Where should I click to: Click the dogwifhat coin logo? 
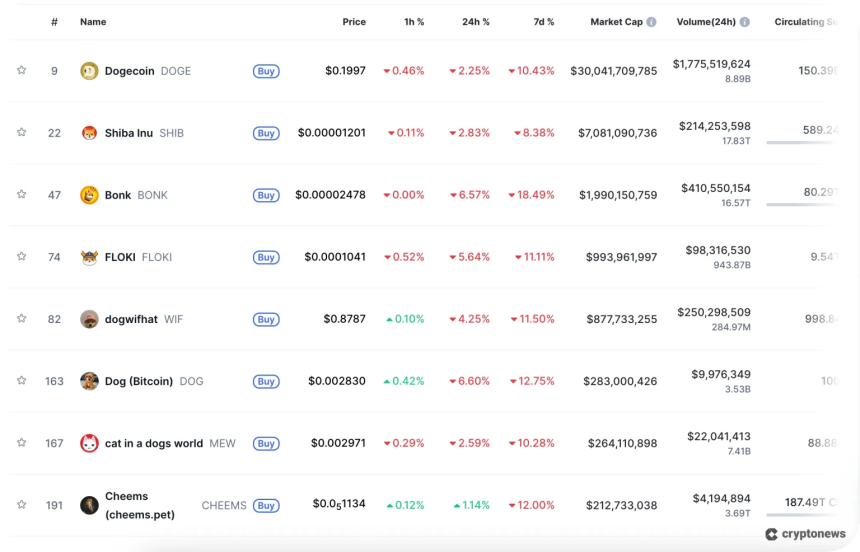89,319
